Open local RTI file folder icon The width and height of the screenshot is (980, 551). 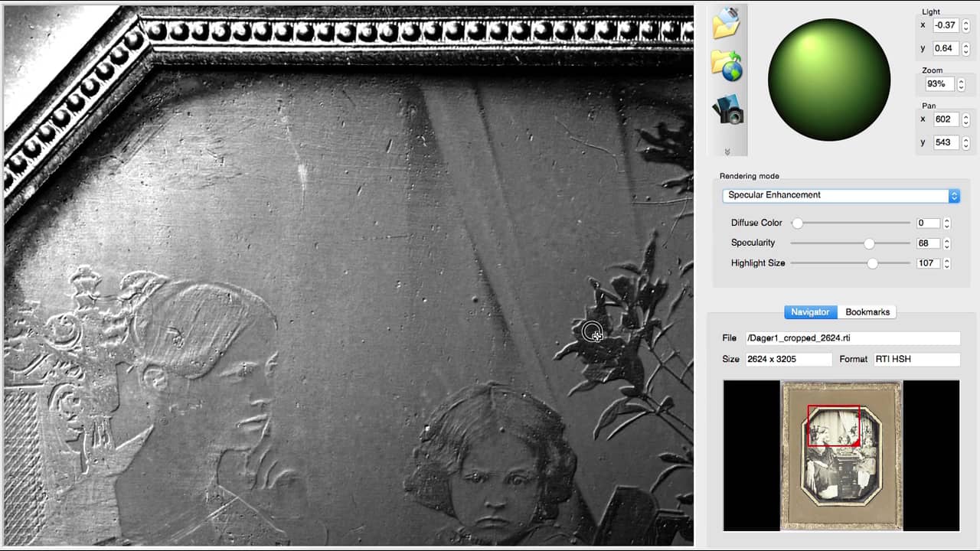click(727, 23)
